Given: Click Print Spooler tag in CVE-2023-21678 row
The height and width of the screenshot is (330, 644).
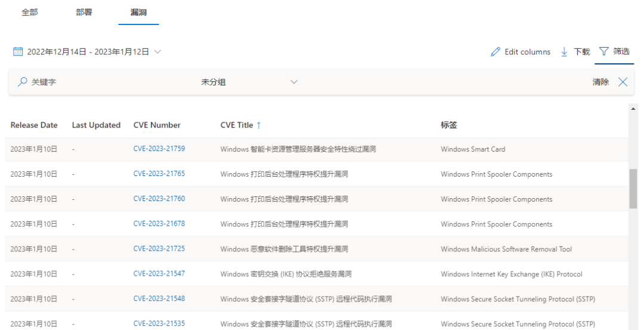Looking at the screenshot, I should (x=496, y=224).
